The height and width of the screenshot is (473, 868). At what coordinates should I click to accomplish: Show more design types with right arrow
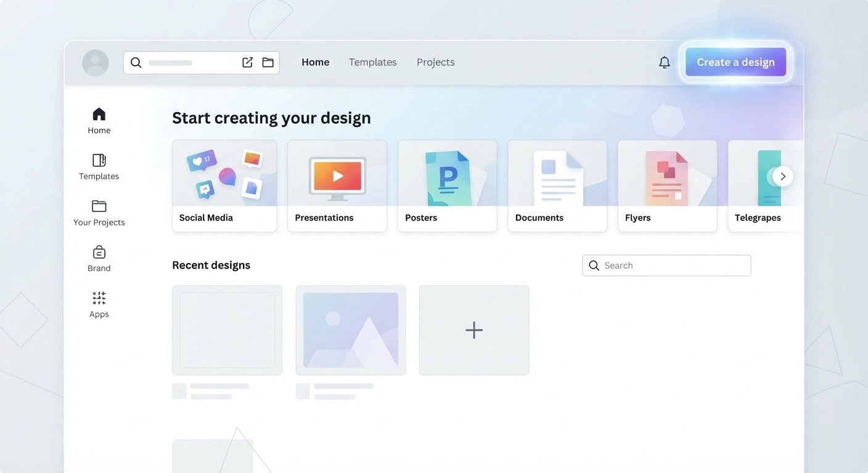[783, 176]
